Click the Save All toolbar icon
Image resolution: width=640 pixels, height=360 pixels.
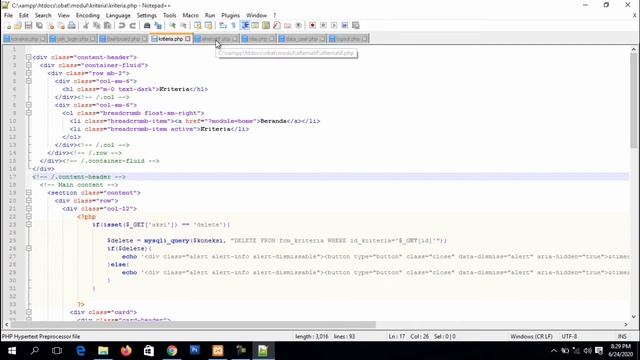click(39, 26)
